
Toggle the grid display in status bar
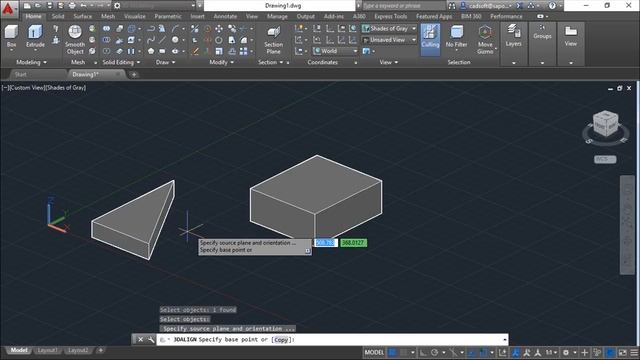[392, 352]
